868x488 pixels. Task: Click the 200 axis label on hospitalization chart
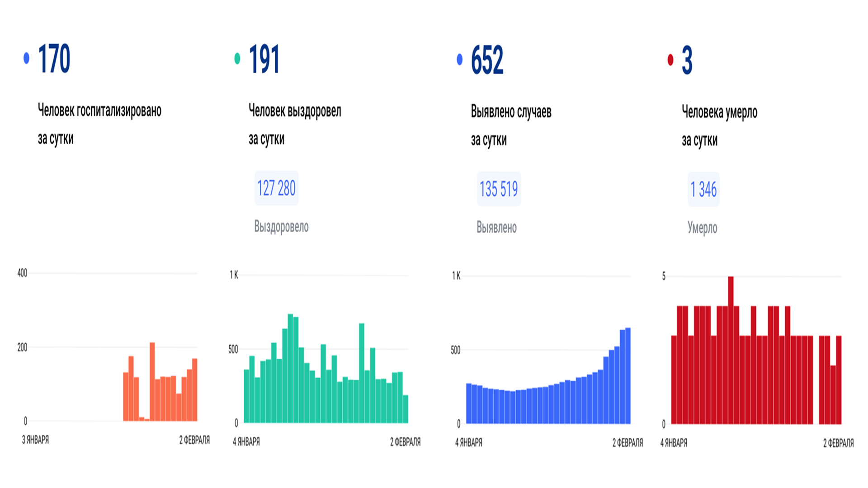point(22,347)
